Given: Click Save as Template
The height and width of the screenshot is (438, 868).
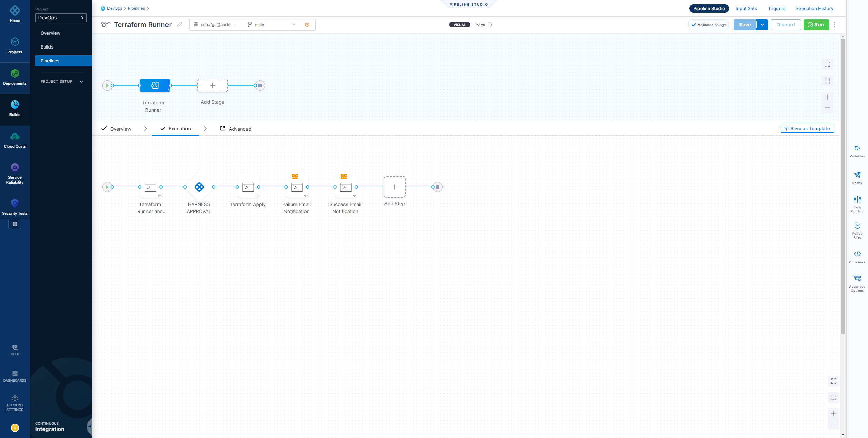Looking at the screenshot, I should coord(807,129).
